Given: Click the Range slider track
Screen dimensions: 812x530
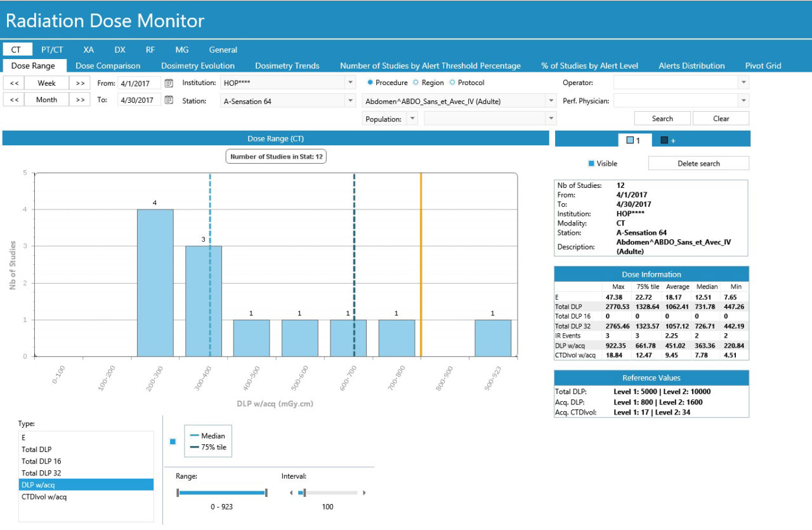Looking at the screenshot, I should [222, 493].
